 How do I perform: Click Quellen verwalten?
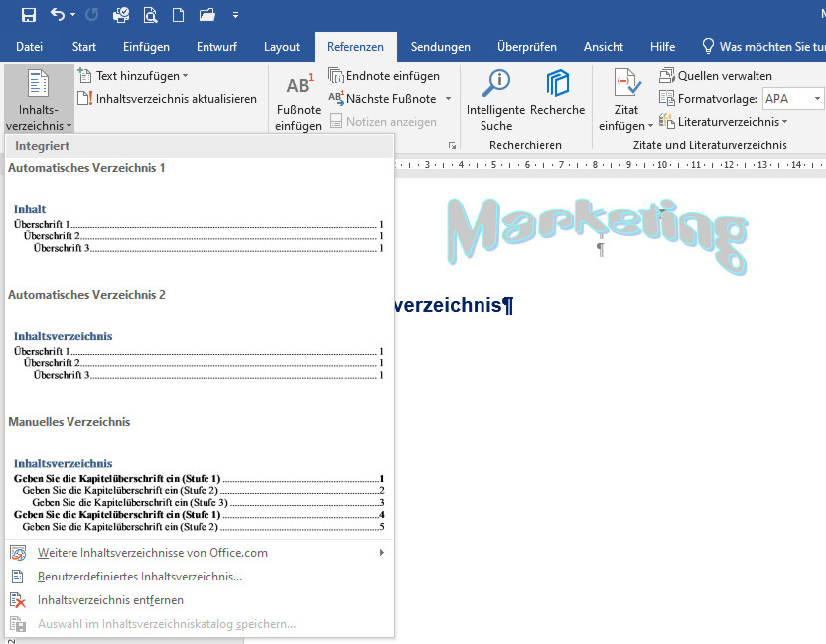point(715,75)
